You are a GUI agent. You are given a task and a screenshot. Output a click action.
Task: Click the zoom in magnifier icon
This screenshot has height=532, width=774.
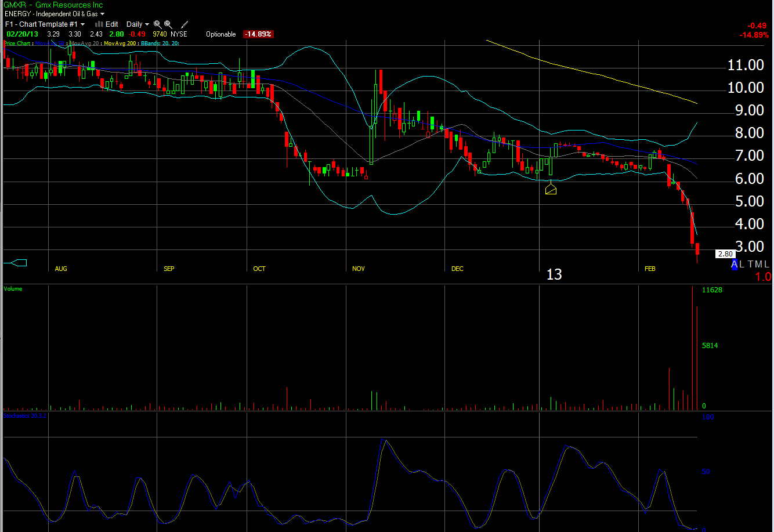pyautogui.click(x=157, y=24)
